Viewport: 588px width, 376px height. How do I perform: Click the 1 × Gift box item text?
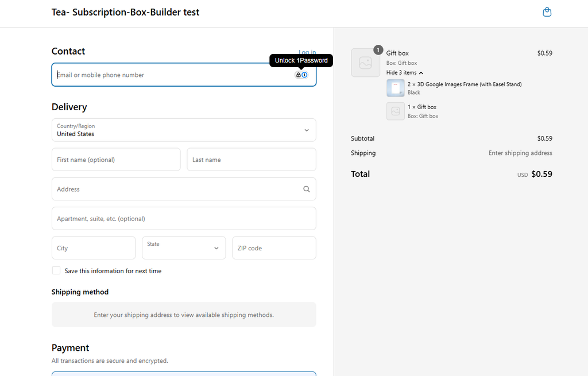422,107
